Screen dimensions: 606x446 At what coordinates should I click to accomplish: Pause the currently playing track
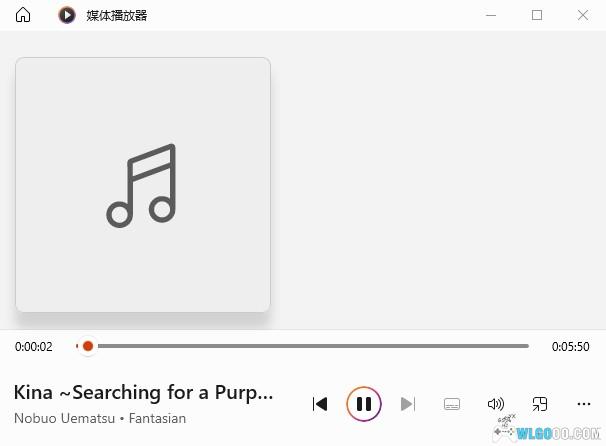(364, 404)
